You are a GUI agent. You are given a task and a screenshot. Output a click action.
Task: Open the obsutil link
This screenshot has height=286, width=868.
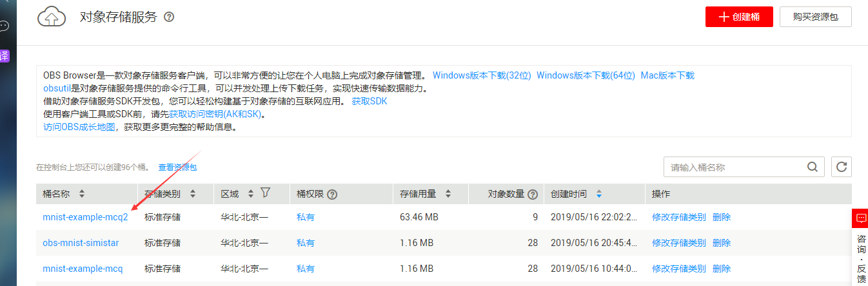pos(57,88)
